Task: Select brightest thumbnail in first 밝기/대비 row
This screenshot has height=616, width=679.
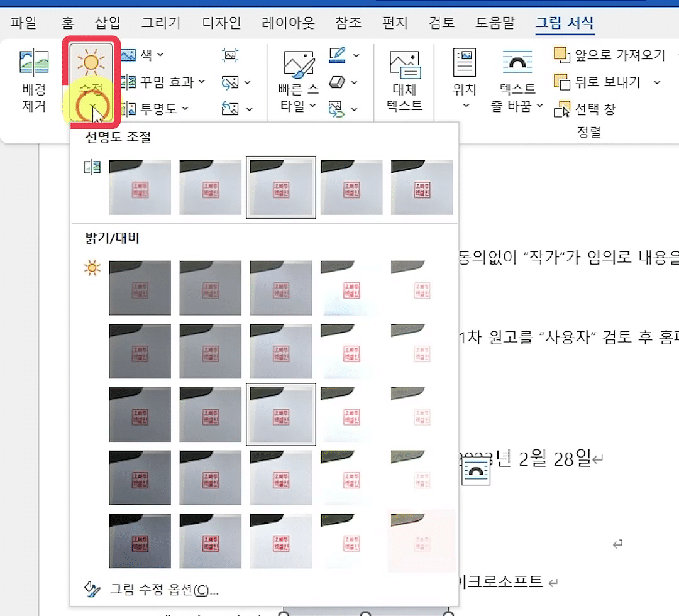Action: [422, 288]
